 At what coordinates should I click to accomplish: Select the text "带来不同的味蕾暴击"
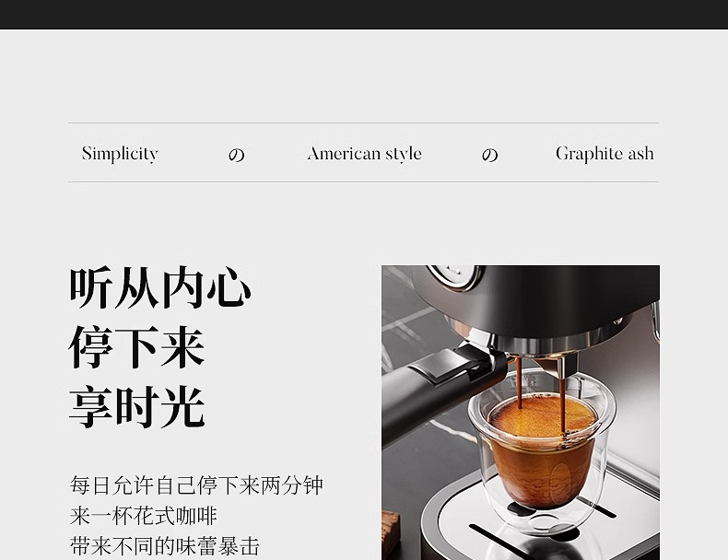tap(165, 545)
